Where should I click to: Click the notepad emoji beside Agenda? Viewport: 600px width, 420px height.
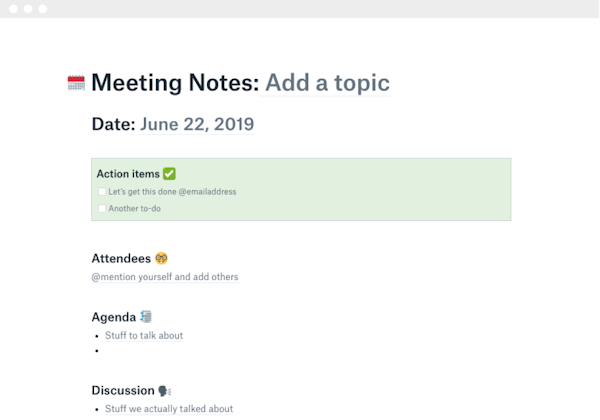[x=145, y=317]
